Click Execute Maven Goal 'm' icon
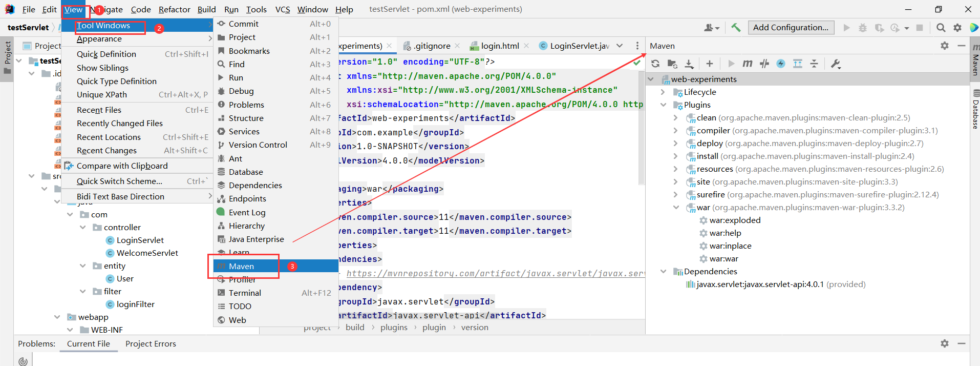Image resolution: width=980 pixels, height=366 pixels. (748, 64)
